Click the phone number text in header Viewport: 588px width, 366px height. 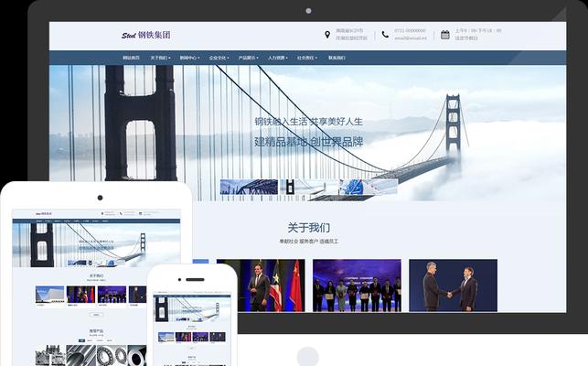[x=410, y=30]
